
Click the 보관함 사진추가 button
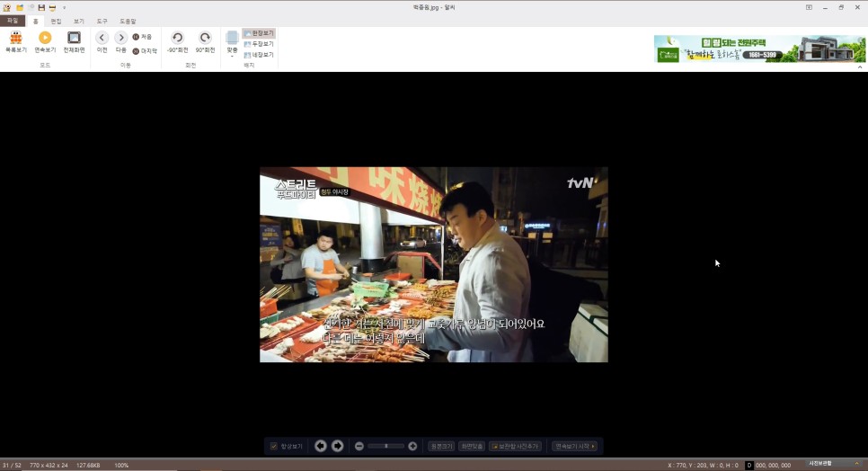click(516, 446)
